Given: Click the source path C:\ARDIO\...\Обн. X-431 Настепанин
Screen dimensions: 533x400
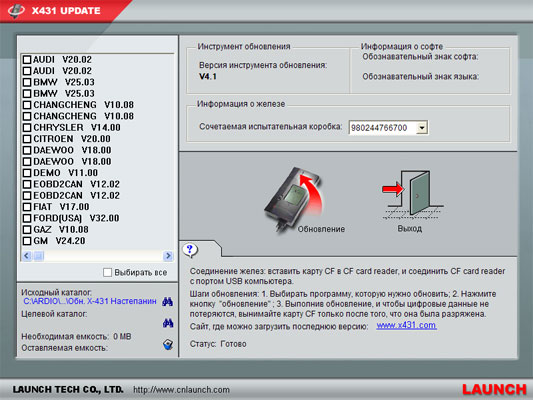Looking at the screenshot, I should point(90,301).
